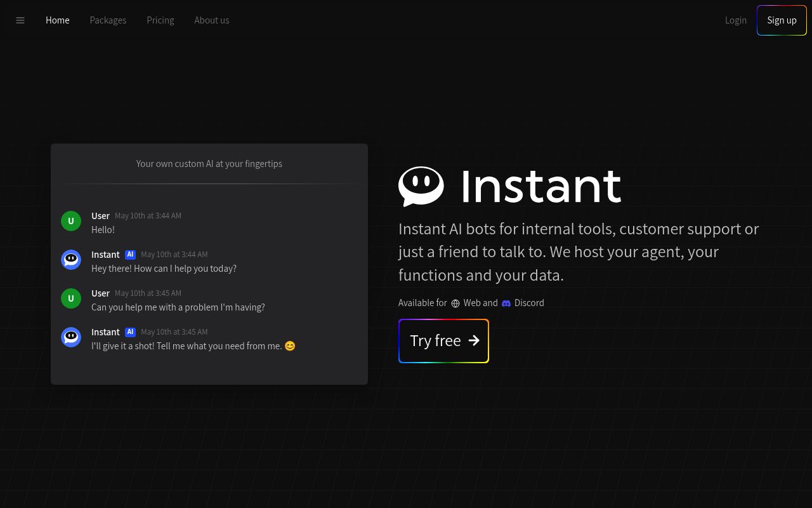This screenshot has height=508, width=812.
Task: Click the AI badge on the 3:44 AM message
Action: coord(130,255)
